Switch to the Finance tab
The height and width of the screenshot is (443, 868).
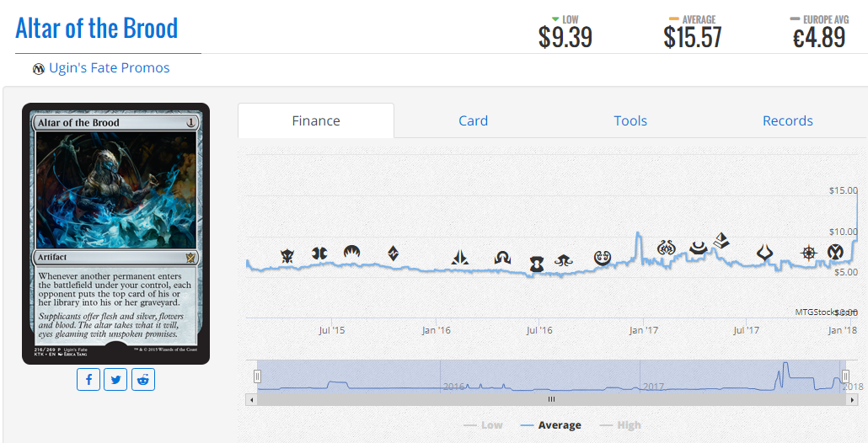pyautogui.click(x=316, y=120)
